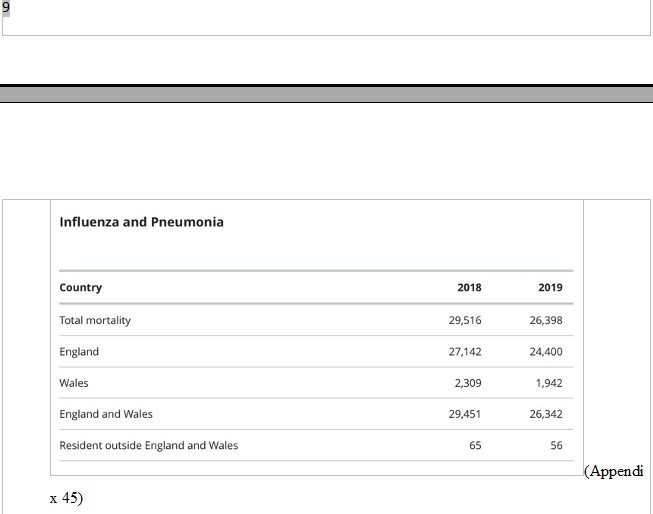Click the 'Total mortality' row label
This screenshot has height=514, width=653.
(95, 320)
